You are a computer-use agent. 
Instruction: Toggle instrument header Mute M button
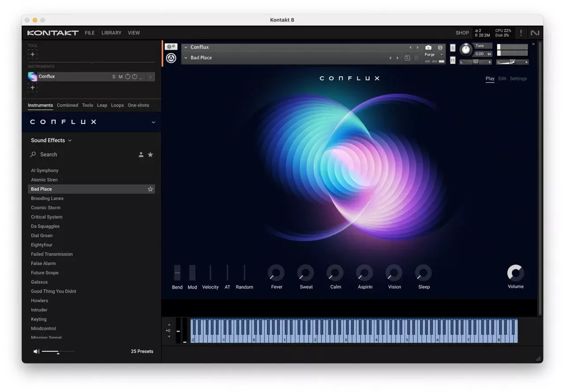452,60
